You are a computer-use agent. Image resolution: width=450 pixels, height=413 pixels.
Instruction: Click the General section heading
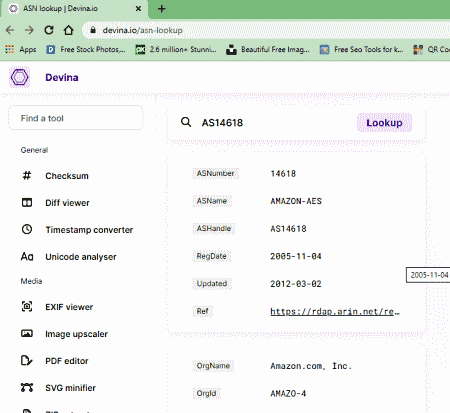pos(34,150)
